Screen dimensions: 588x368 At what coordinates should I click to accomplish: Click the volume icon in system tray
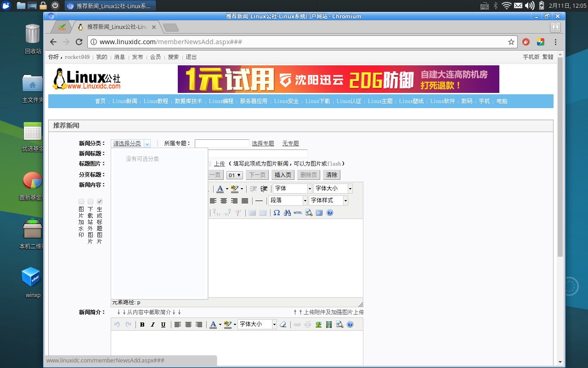(529, 6)
